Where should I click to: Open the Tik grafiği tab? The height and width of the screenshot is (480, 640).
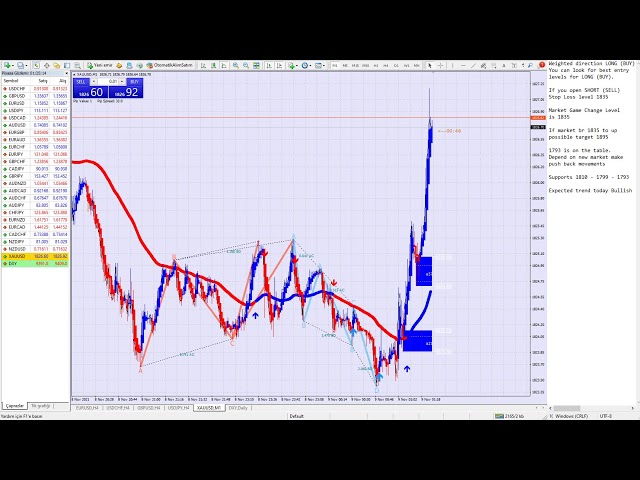coord(41,406)
